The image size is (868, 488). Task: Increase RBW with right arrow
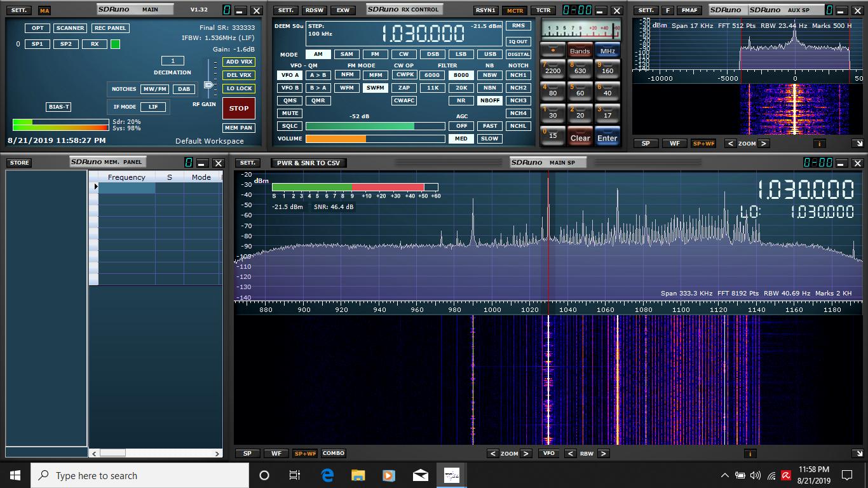pyautogui.click(x=603, y=454)
